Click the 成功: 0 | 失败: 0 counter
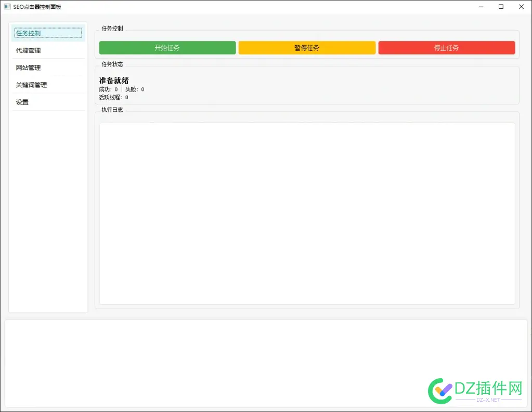532x412 pixels. click(122, 89)
